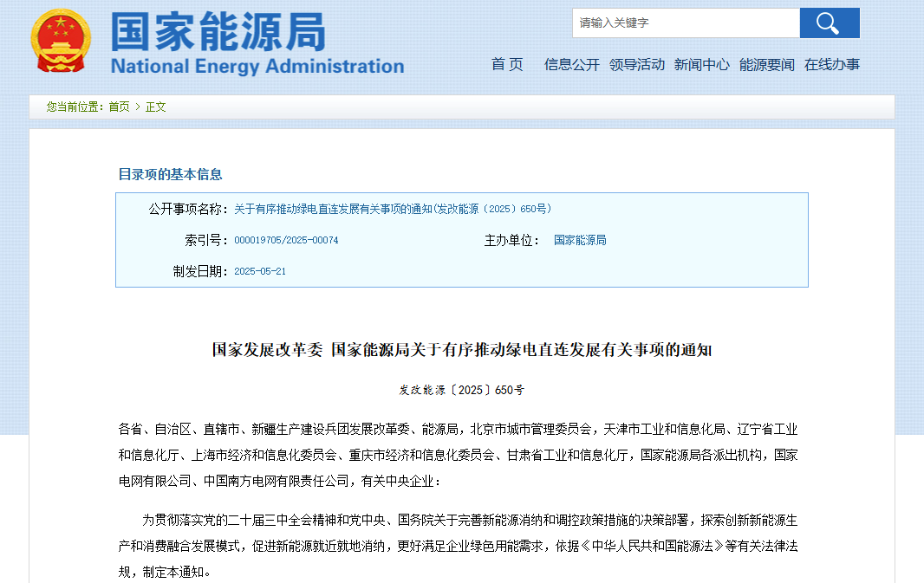Click the bold article headline
The width and height of the screenshot is (924, 583).
461,350
